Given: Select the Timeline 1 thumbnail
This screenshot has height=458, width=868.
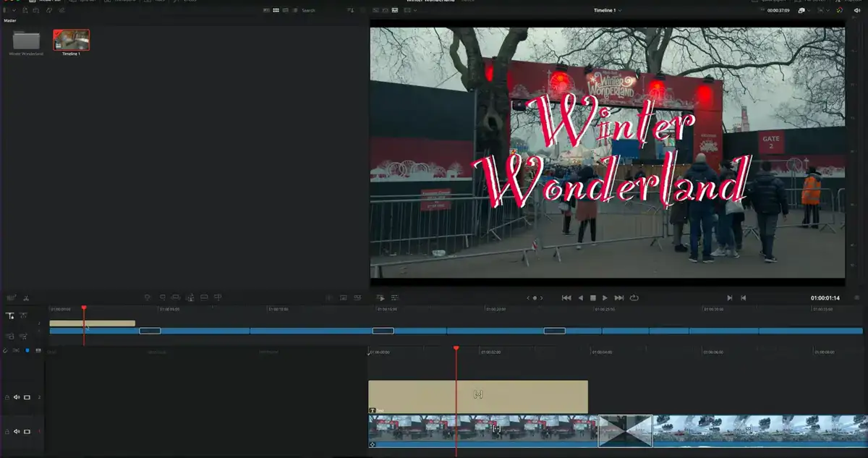Looking at the screenshot, I should [72, 40].
